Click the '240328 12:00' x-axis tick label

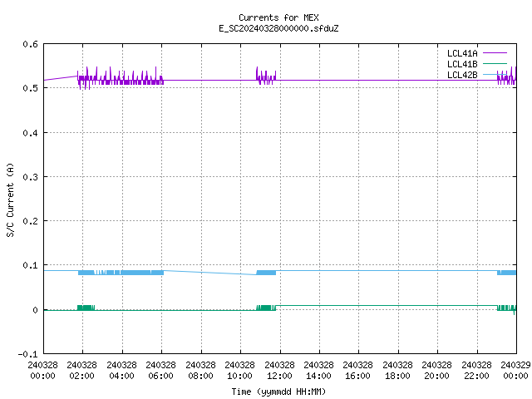pyautogui.click(x=279, y=370)
